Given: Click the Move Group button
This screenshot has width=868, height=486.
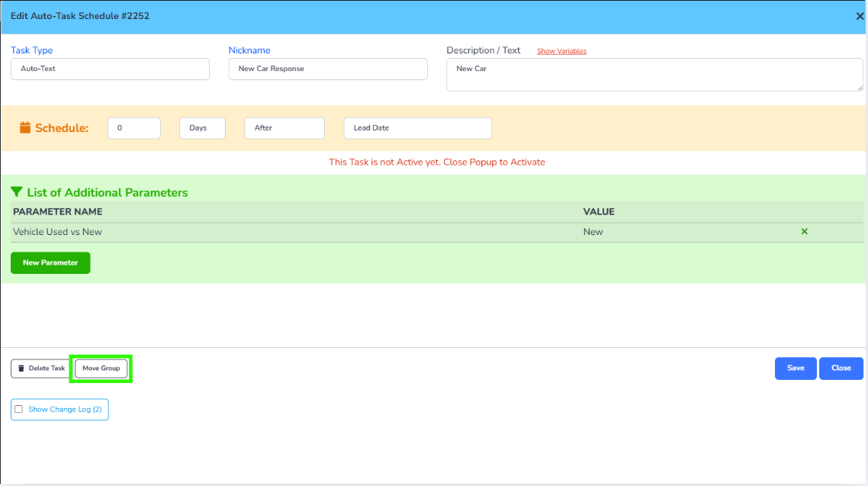Looking at the screenshot, I should click(101, 368).
